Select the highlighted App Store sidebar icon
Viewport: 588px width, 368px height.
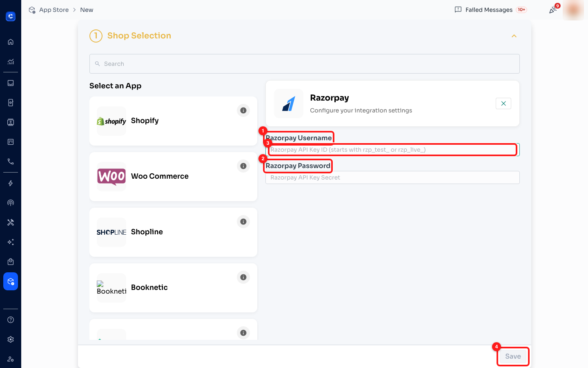click(x=11, y=281)
